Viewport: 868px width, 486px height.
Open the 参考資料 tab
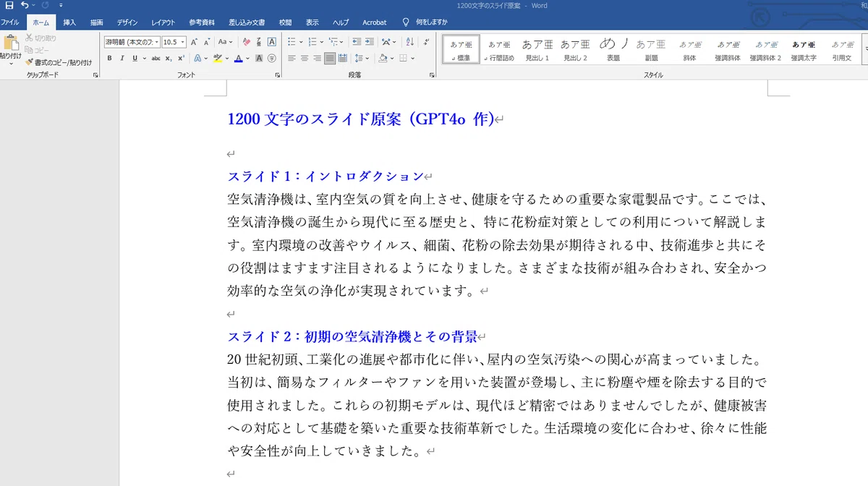(201, 22)
